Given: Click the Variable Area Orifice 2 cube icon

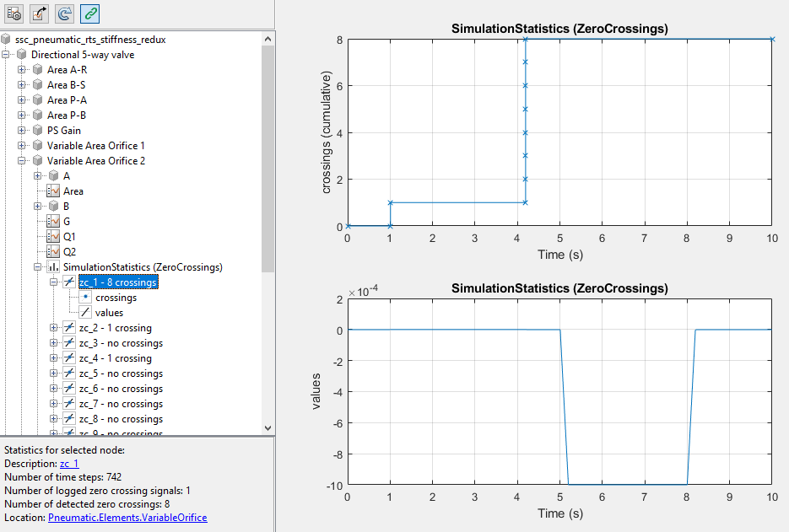Looking at the screenshot, I should coord(38,160).
